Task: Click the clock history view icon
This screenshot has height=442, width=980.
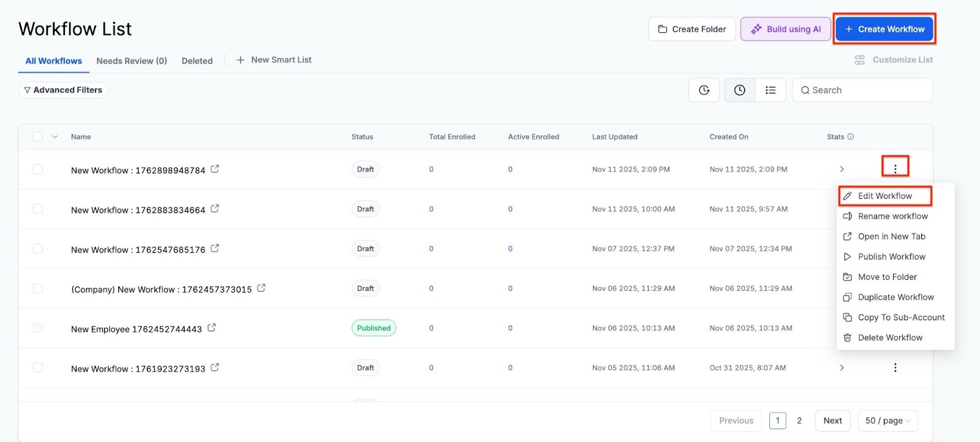Action: pyautogui.click(x=740, y=90)
